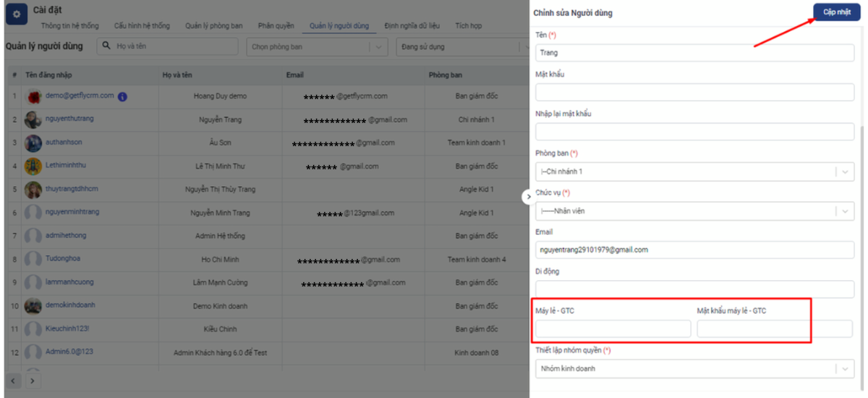Open nguyenthutrang user avatar

click(33, 119)
